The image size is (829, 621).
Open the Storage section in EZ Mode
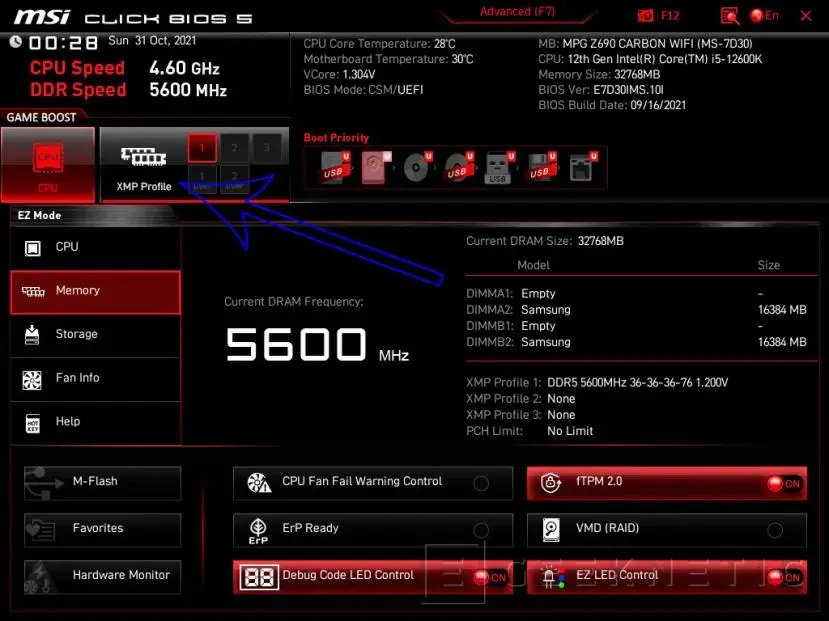95,335
